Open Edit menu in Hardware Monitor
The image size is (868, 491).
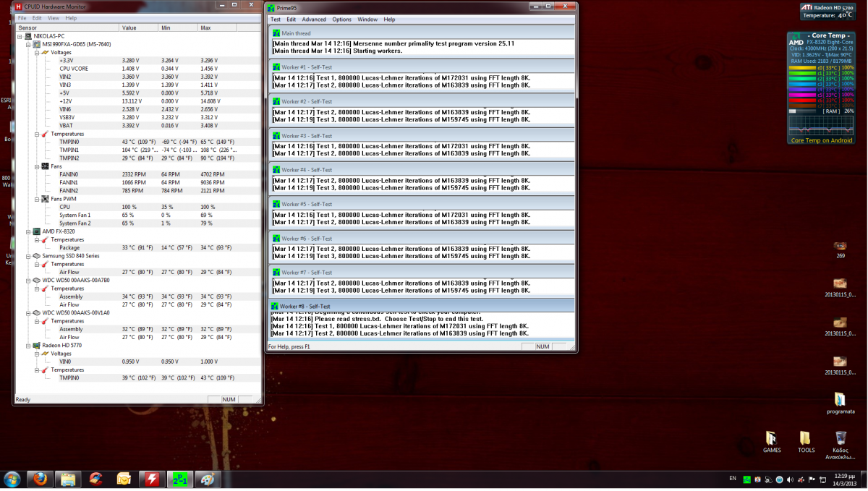(37, 18)
